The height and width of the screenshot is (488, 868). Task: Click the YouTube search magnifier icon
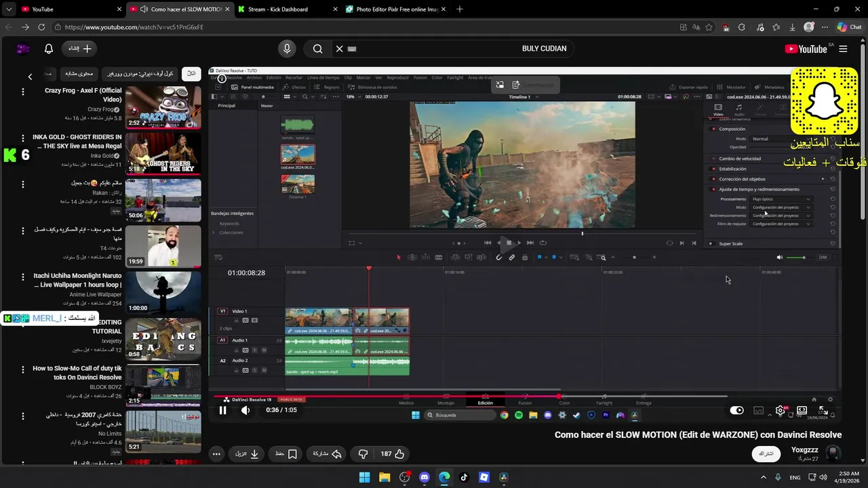[x=317, y=49]
